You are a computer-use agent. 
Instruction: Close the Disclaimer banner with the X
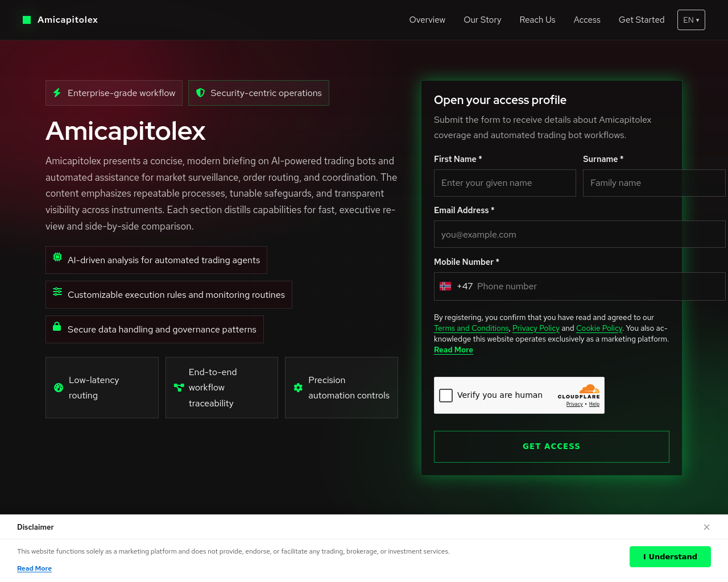706,527
